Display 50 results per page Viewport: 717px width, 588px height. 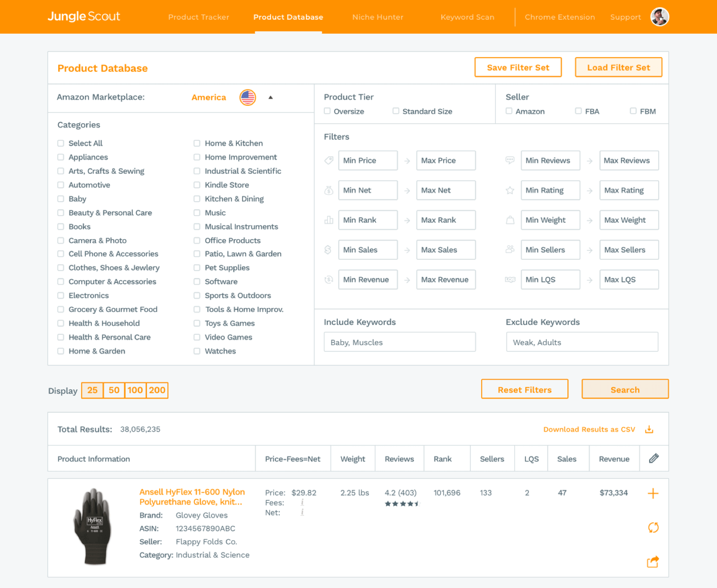pos(114,390)
